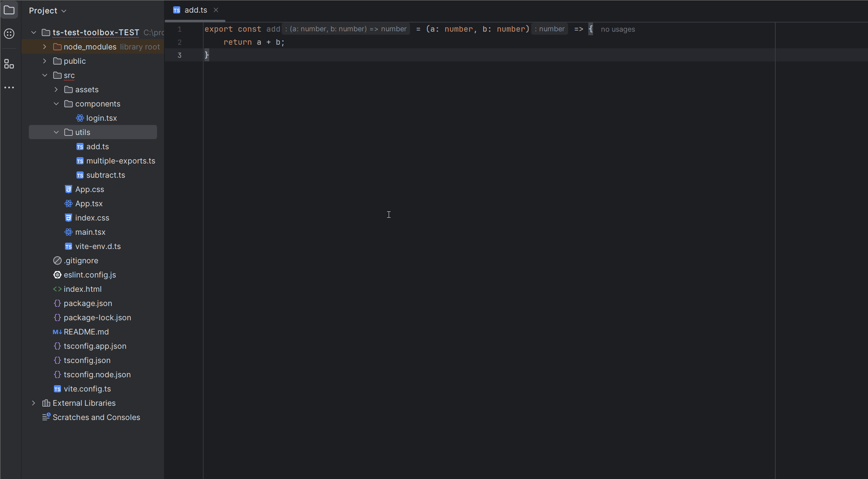Select package.json file name
The height and width of the screenshot is (479, 868).
click(x=88, y=303)
